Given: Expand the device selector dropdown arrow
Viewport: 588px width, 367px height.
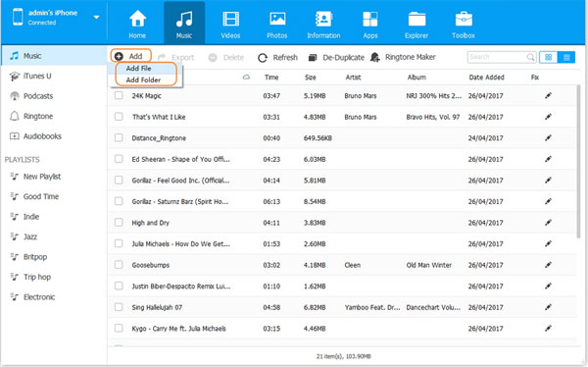Looking at the screenshot, I should 96,18.
